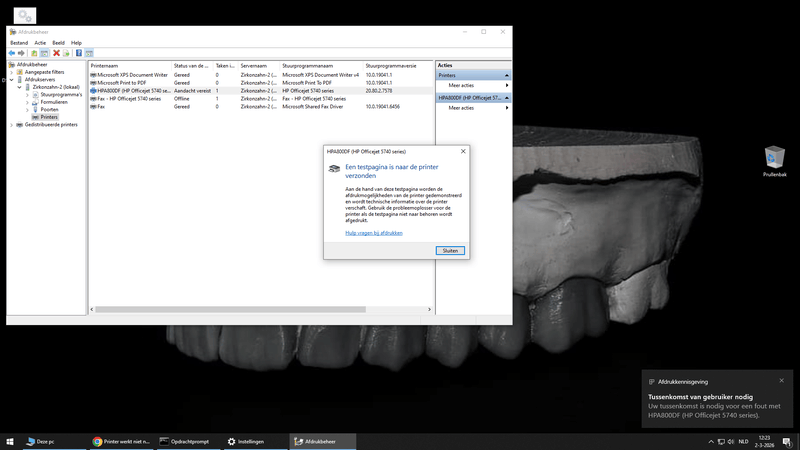The height and width of the screenshot is (450, 800).
Task: Expand the Formulieren node
Action: pyautogui.click(x=28, y=102)
